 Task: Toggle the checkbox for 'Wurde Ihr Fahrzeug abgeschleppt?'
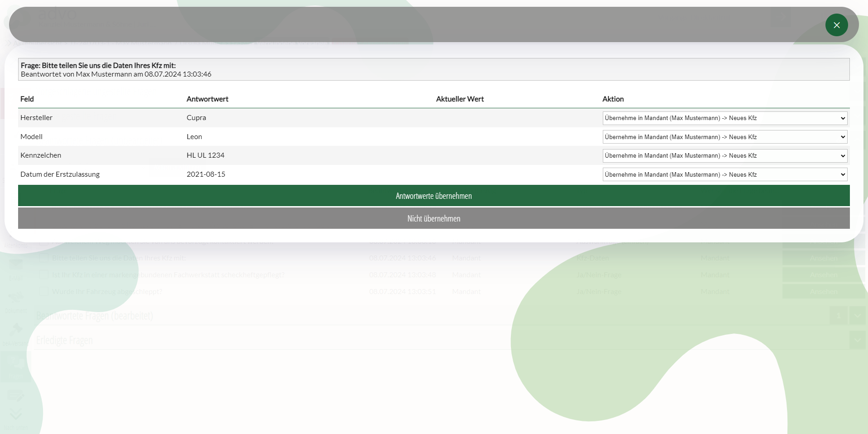pyautogui.click(x=44, y=291)
